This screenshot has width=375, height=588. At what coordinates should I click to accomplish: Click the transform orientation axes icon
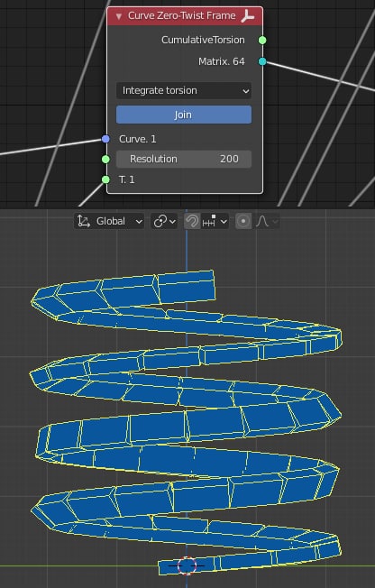[x=84, y=221]
